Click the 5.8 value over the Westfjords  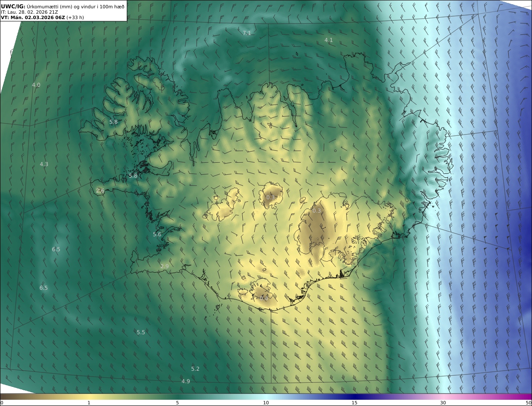[x=113, y=122]
